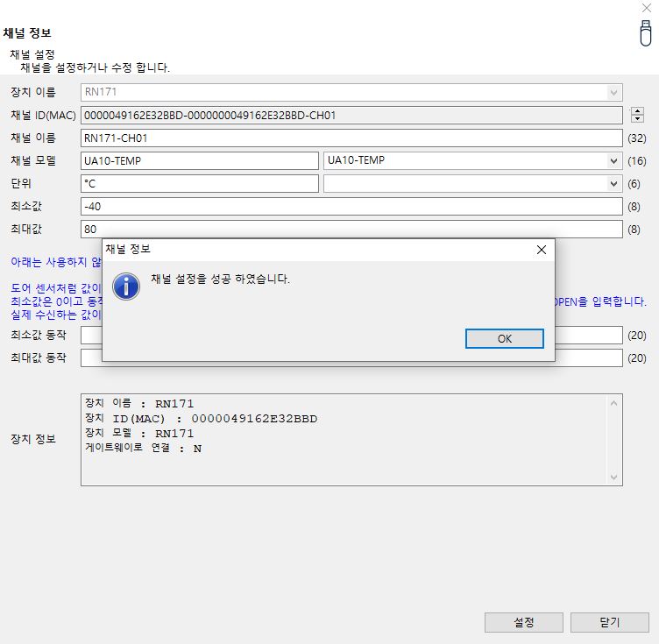Click the text '장치 ID(MAC) : 0000049162E32BBD'
The height and width of the screenshot is (644, 659).
pyautogui.click(x=202, y=419)
